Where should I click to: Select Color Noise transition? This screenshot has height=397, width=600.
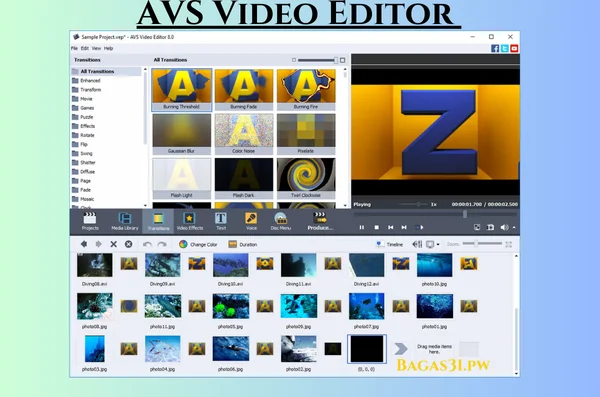point(244,134)
